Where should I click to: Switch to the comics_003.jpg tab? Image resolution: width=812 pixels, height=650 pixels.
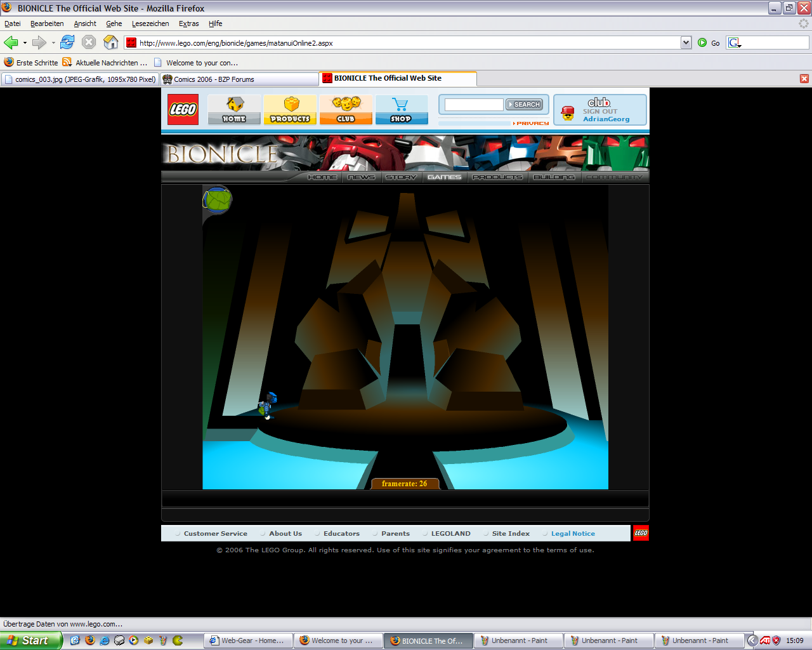point(79,79)
